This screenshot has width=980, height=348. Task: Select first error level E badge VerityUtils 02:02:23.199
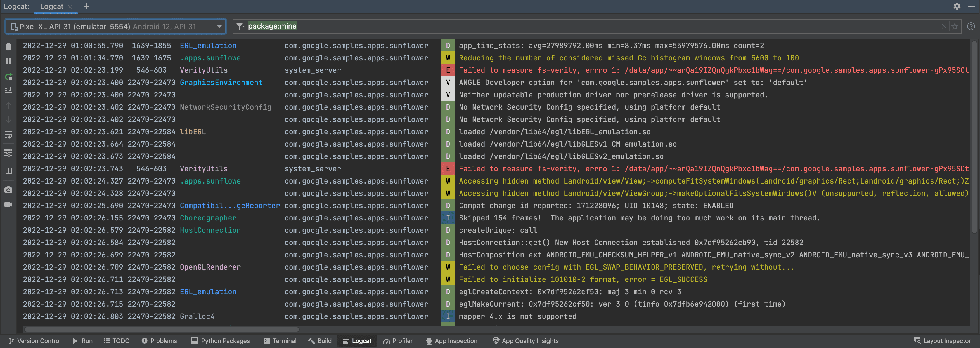click(x=448, y=70)
